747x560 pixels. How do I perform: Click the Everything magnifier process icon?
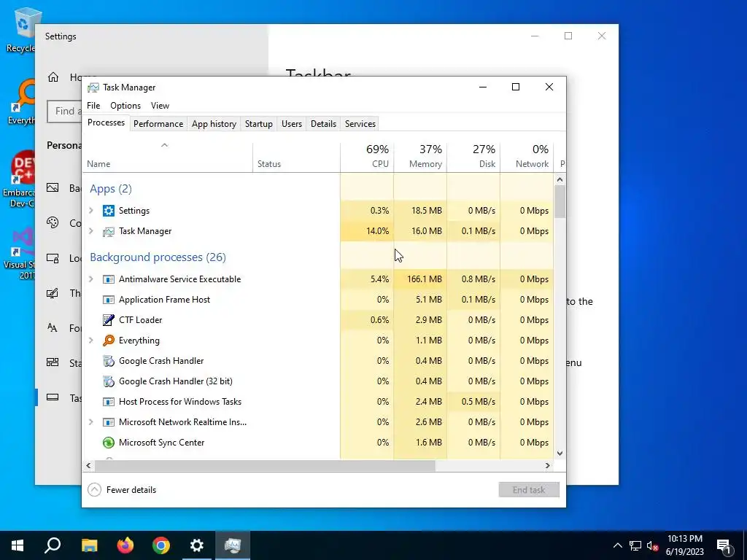pyautogui.click(x=109, y=341)
